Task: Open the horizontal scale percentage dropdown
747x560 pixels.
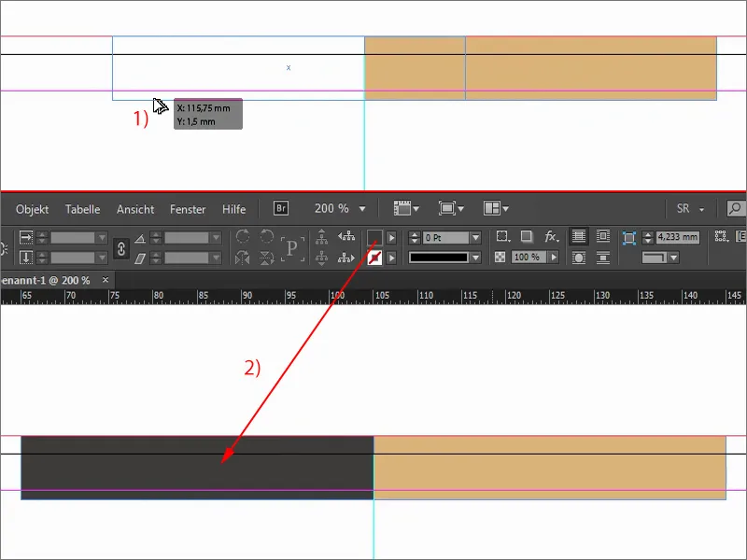Action: click(x=102, y=238)
